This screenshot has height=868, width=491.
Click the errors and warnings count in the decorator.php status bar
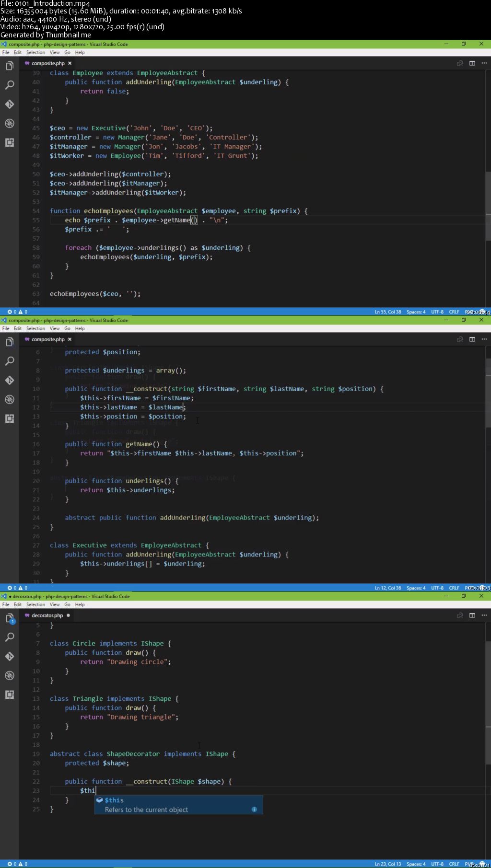coord(17,864)
